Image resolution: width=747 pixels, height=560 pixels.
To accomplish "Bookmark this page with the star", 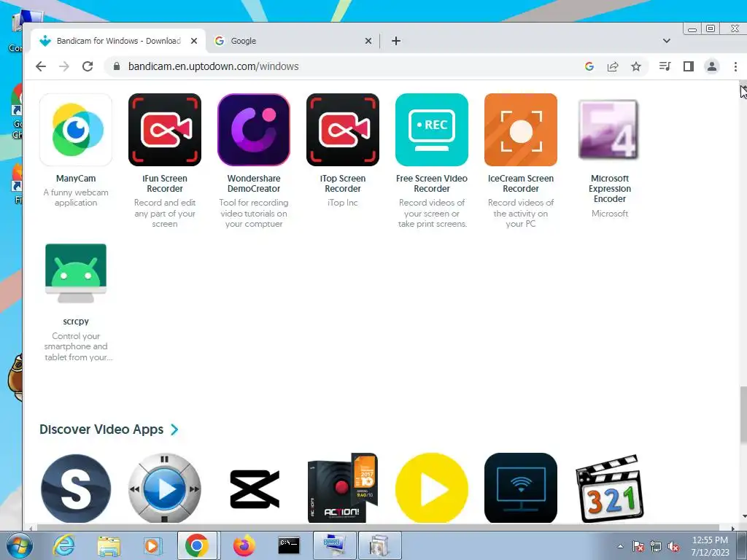I will tap(636, 66).
